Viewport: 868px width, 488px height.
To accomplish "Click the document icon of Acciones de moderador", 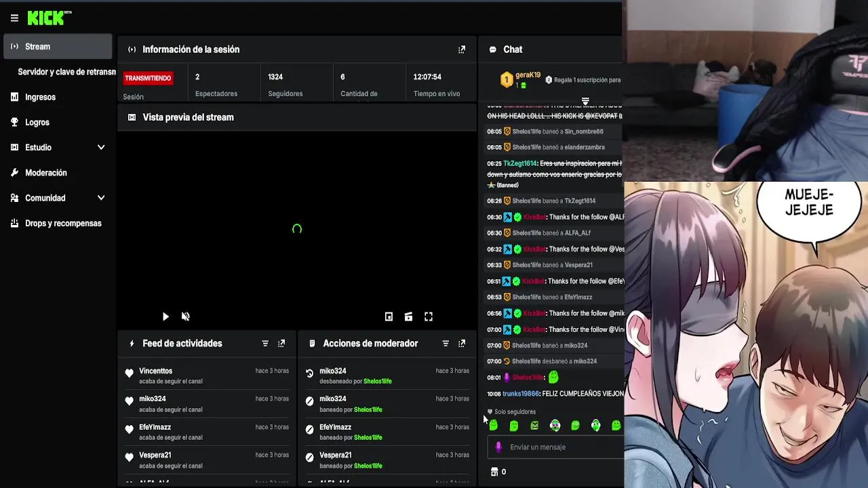I will (x=312, y=344).
